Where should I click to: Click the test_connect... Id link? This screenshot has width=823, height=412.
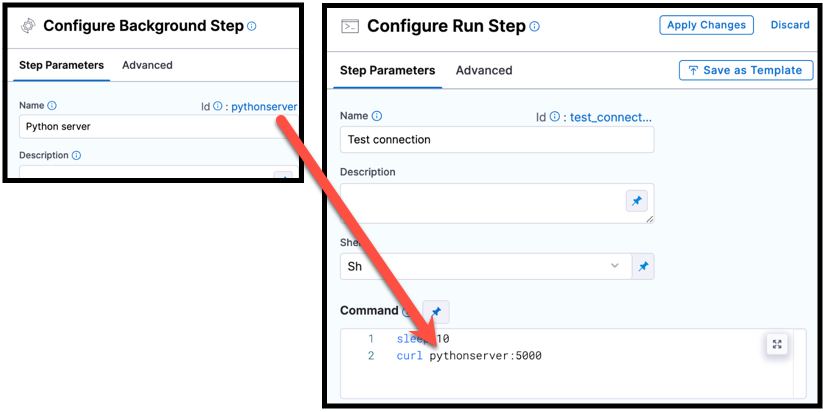pyautogui.click(x=610, y=117)
